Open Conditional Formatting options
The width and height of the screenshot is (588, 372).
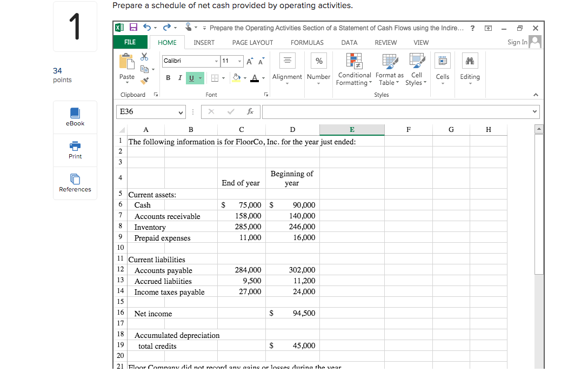pos(354,70)
